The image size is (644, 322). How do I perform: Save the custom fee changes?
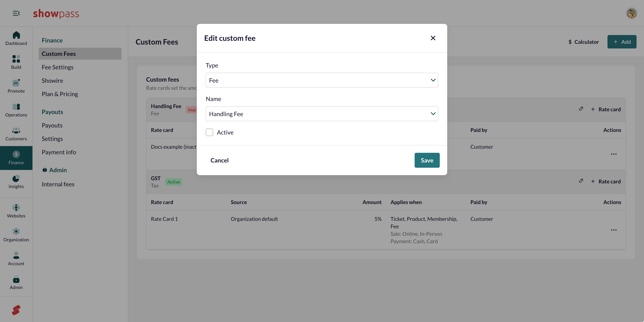click(427, 160)
